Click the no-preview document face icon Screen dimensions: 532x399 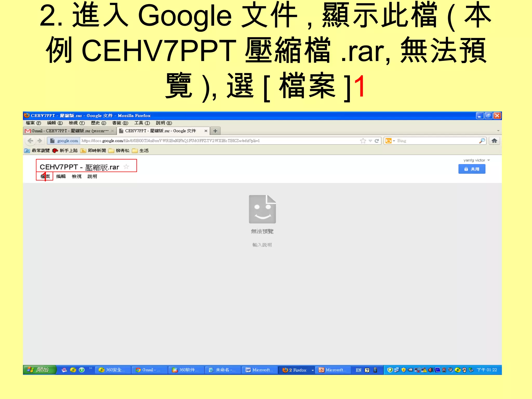pyautogui.click(x=262, y=209)
